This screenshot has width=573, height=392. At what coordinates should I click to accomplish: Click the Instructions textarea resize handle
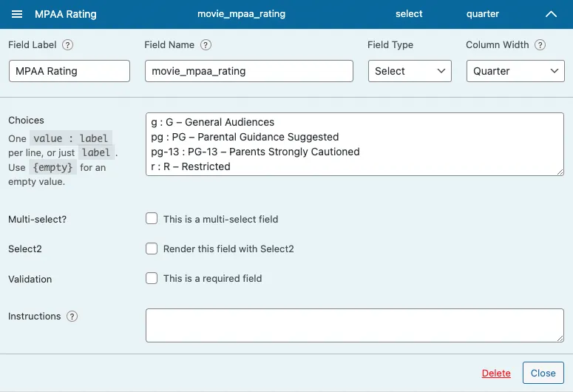pyautogui.click(x=560, y=338)
